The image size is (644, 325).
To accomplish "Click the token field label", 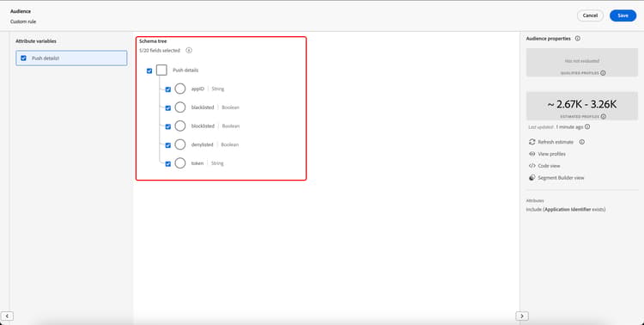I will pos(197,163).
